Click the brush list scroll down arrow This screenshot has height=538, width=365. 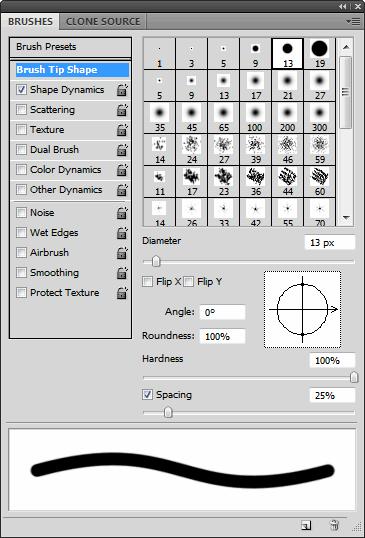click(x=346, y=218)
